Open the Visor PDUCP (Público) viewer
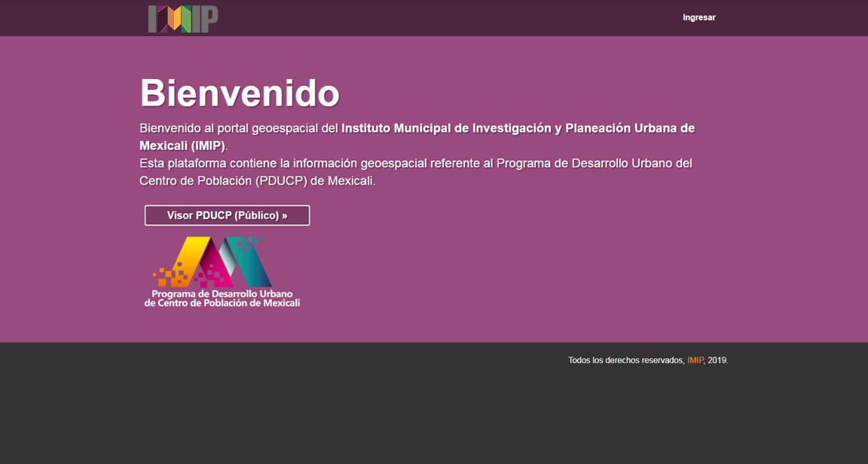This screenshot has height=464, width=868. [227, 215]
